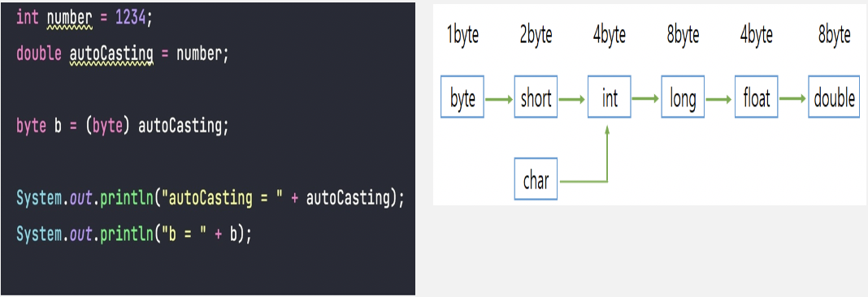The width and height of the screenshot is (868, 297).
Task: Click the 'number' variable in the int declaration
Action: click(70, 18)
